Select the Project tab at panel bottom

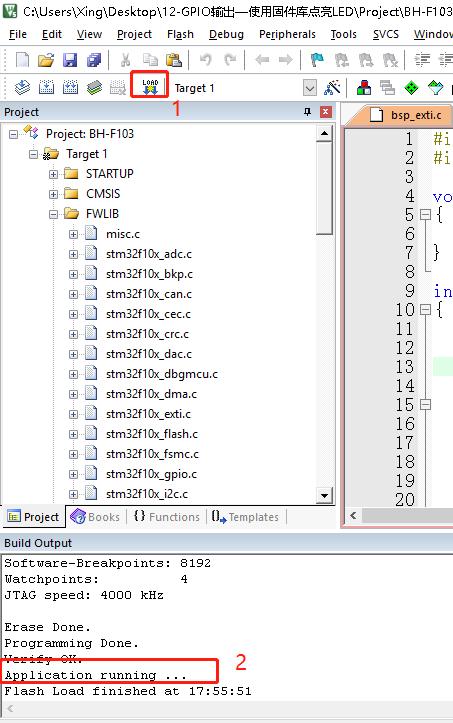coord(34,517)
